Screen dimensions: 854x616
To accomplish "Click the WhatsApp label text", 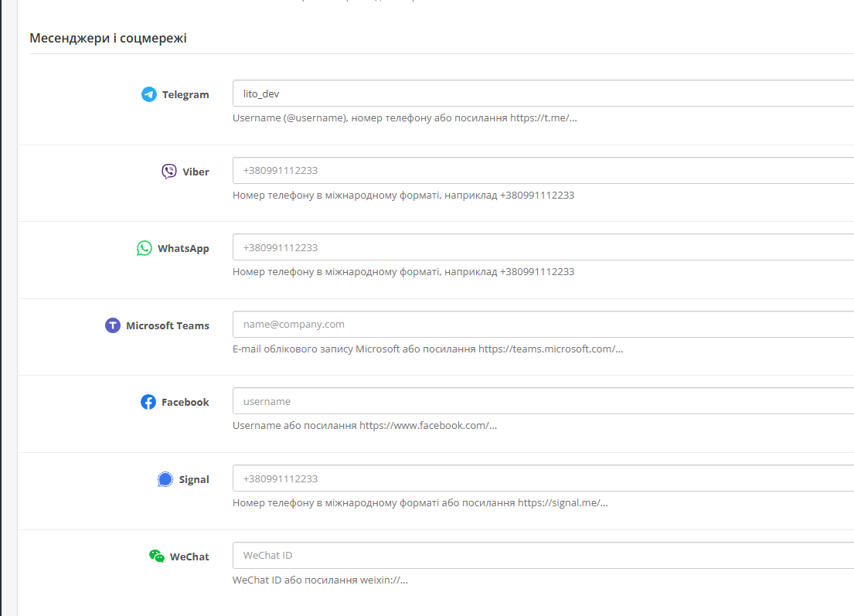I will point(183,249).
